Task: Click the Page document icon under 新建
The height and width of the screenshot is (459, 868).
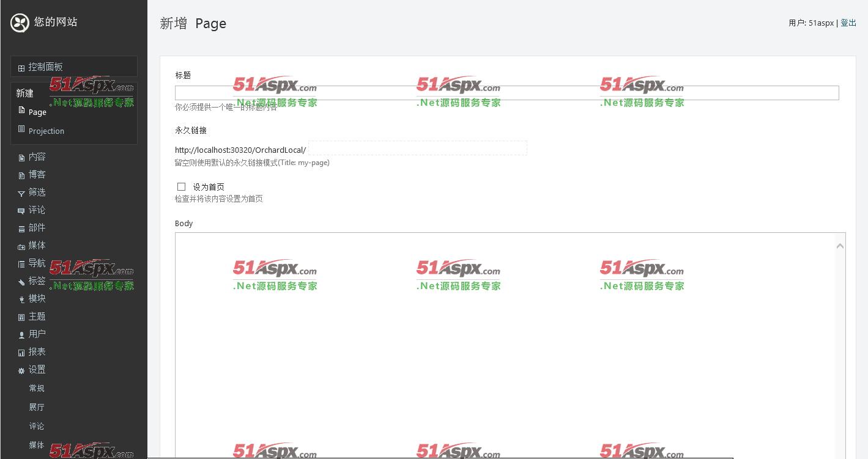Action: (21, 111)
